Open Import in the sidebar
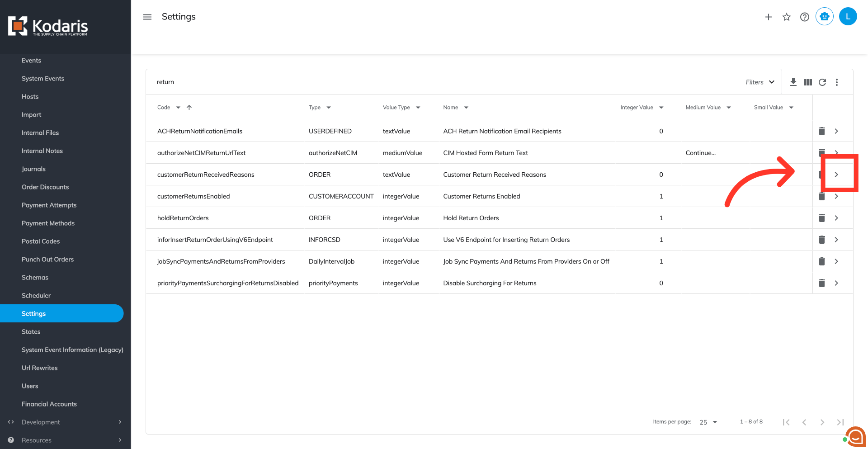The height and width of the screenshot is (449, 868). 31,114
